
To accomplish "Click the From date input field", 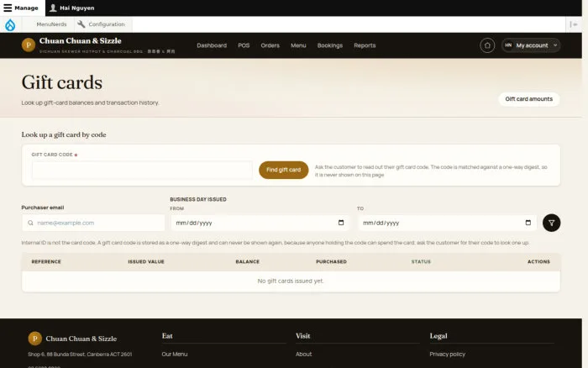I will point(260,223).
